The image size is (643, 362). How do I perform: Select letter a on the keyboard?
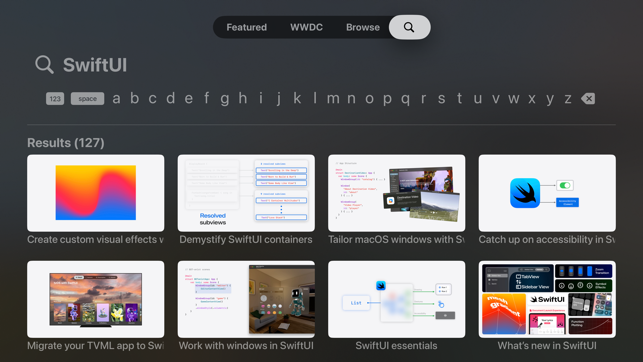click(116, 99)
